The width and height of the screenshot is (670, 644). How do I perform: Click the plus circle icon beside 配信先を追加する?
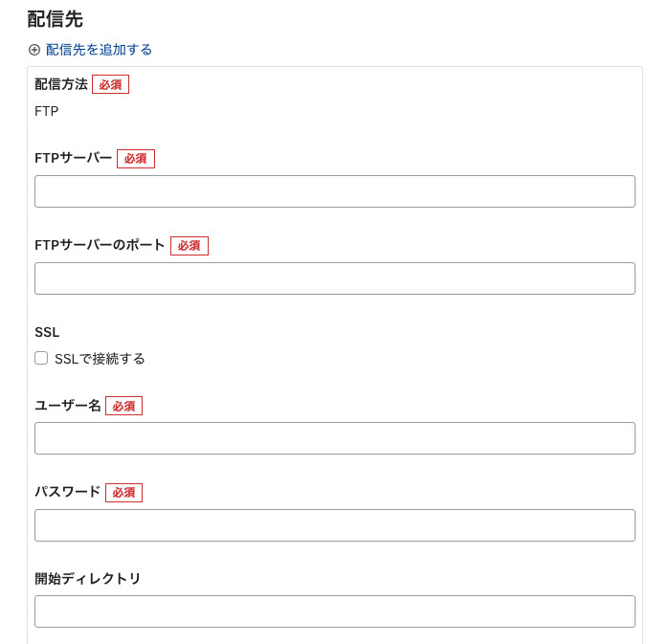point(34,50)
